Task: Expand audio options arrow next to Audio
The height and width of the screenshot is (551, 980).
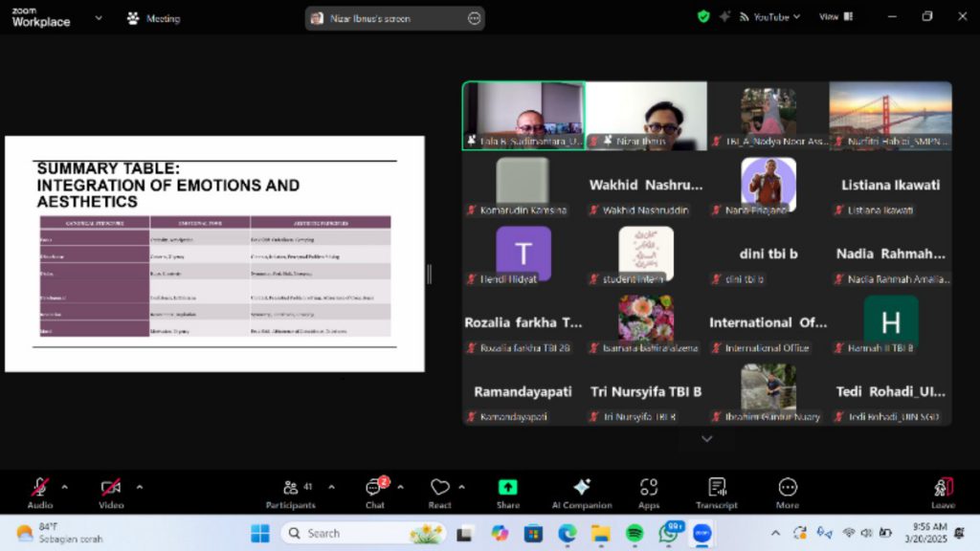Action: (x=64, y=487)
